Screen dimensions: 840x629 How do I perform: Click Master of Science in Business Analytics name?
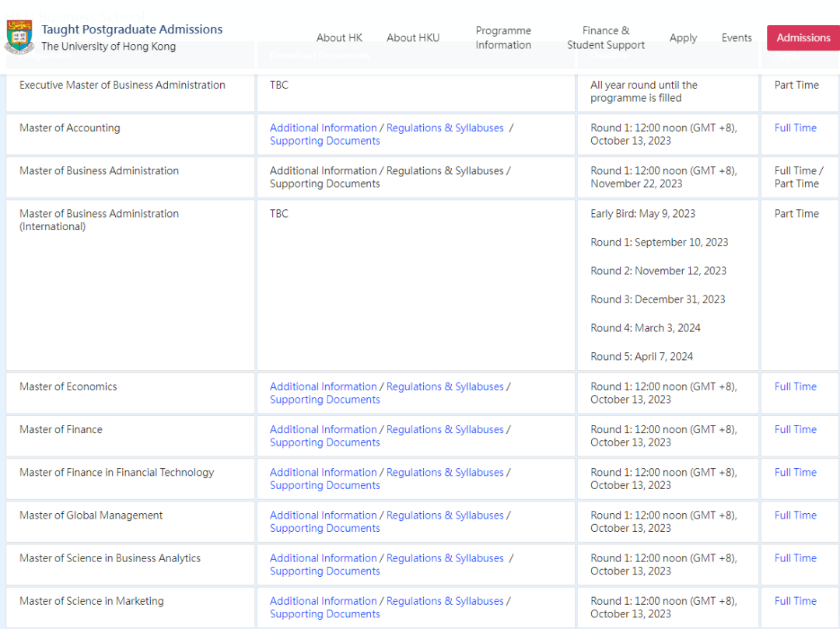pyautogui.click(x=110, y=557)
